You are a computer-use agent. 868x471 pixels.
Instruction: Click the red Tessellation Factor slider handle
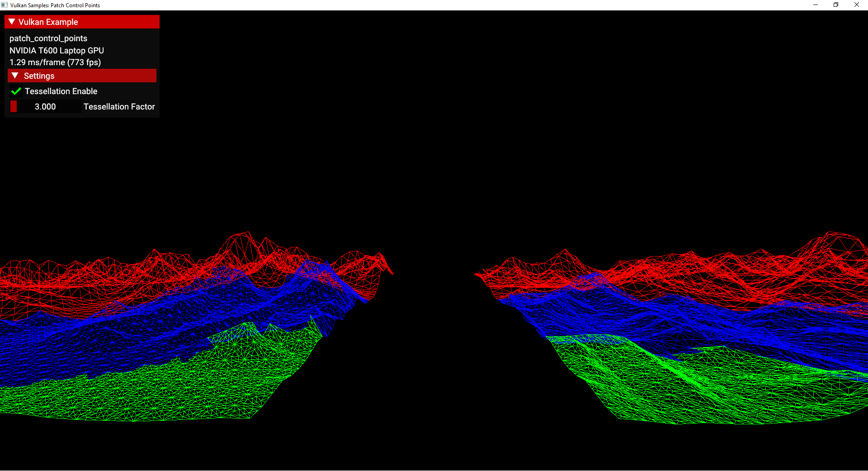click(x=14, y=107)
